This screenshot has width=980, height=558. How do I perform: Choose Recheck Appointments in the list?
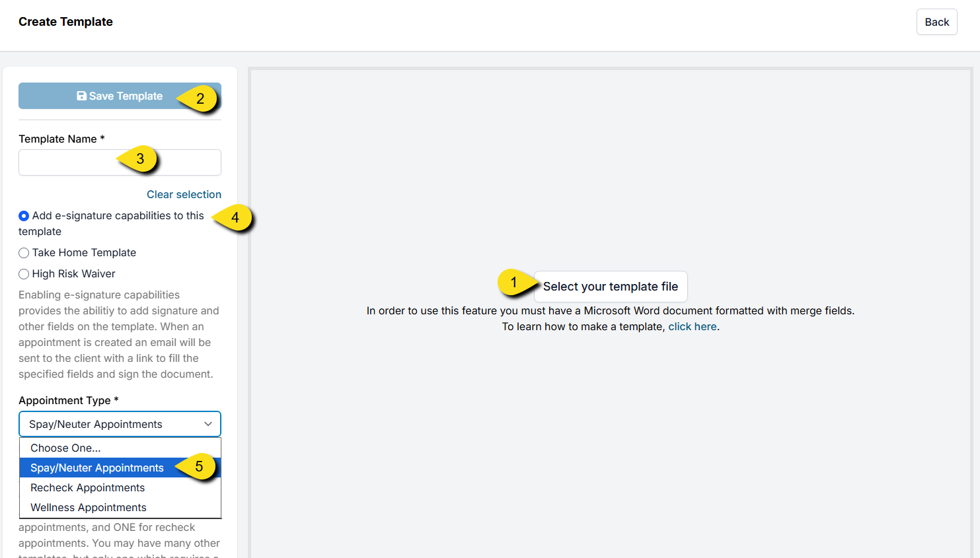pos(87,487)
